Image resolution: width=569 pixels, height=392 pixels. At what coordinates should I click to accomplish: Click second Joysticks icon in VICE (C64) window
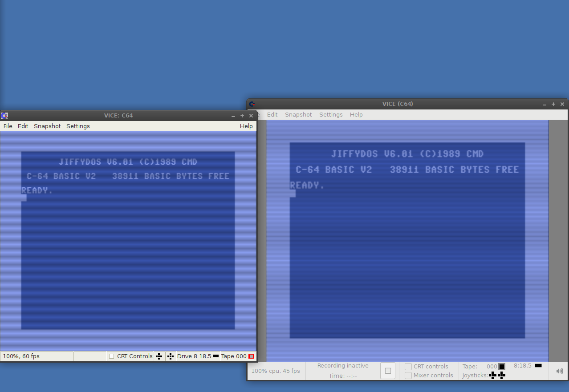(501, 376)
